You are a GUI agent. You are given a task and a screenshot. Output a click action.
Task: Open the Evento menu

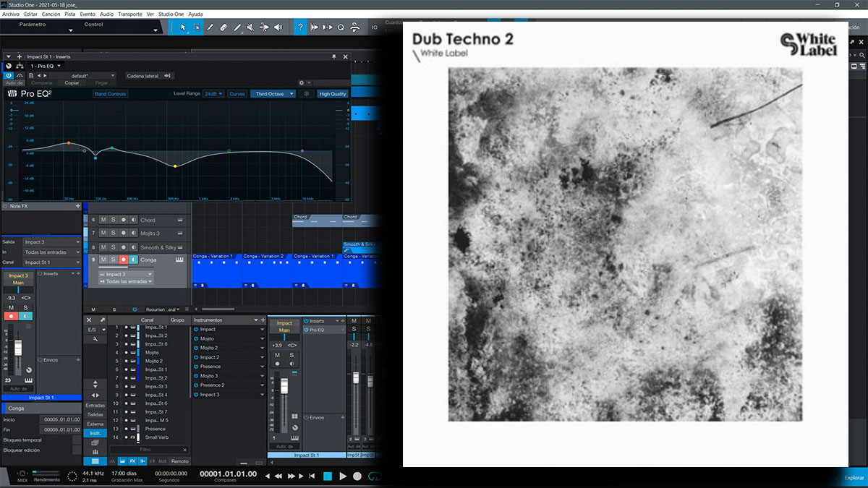[x=88, y=14]
